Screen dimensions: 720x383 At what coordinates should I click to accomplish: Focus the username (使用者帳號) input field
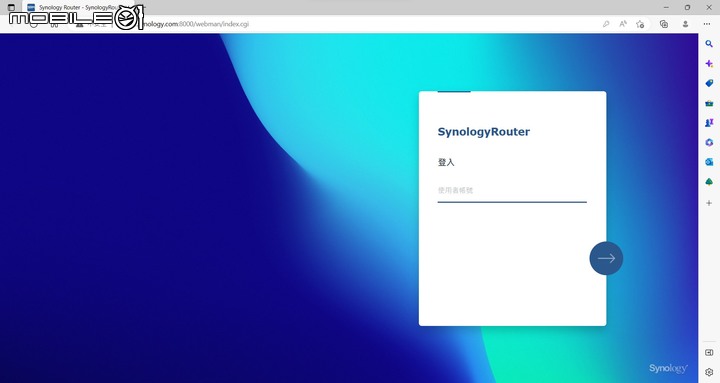pyautogui.click(x=512, y=190)
